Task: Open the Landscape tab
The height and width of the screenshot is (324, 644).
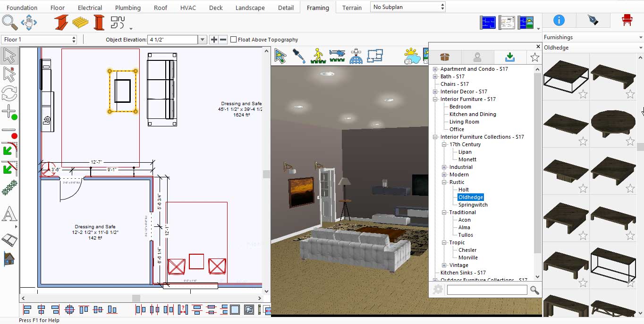Action: coord(250,8)
